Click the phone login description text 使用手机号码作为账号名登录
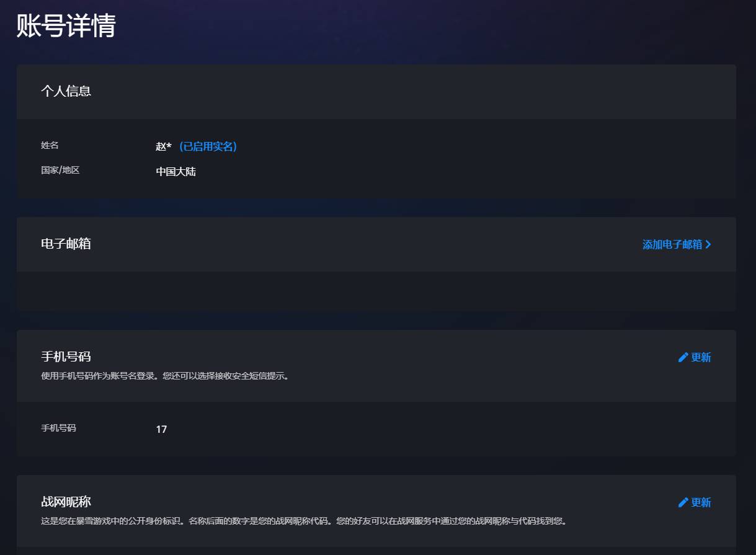The height and width of the screenshot is (555, 756). (165, 376)
